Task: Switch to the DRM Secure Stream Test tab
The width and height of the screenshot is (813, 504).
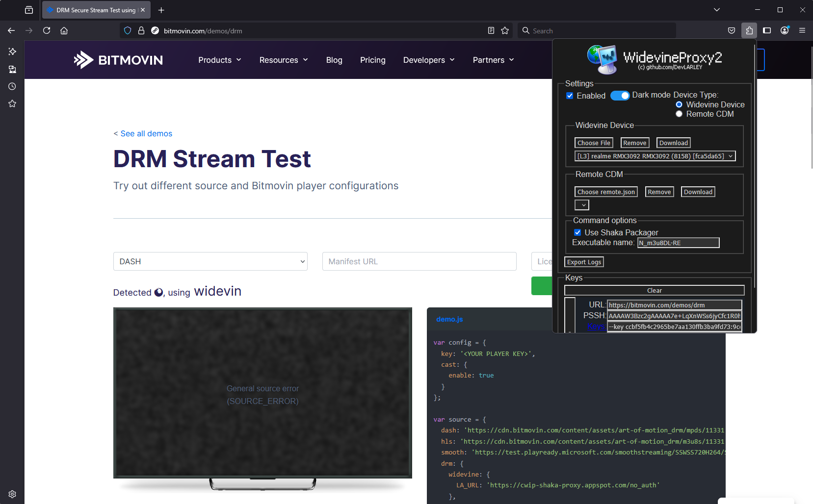Action: click(96, 10)
